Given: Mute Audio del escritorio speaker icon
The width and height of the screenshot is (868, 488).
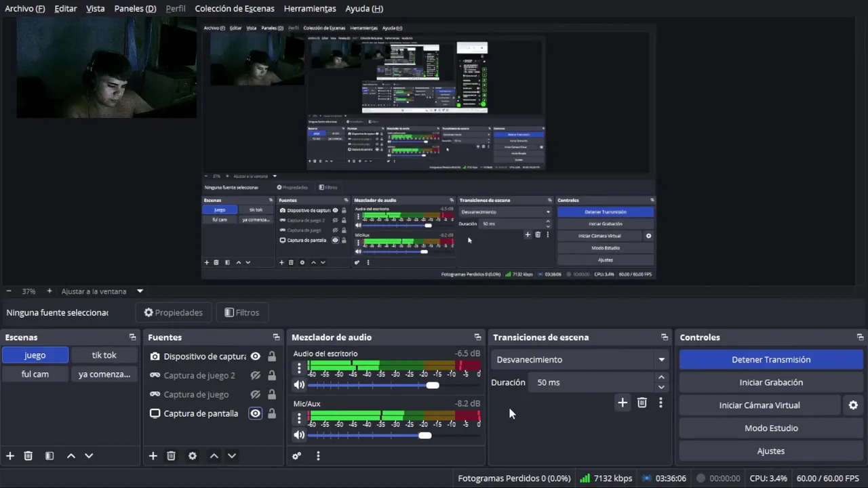Looking at the screenshot, I should pos(299,385).
